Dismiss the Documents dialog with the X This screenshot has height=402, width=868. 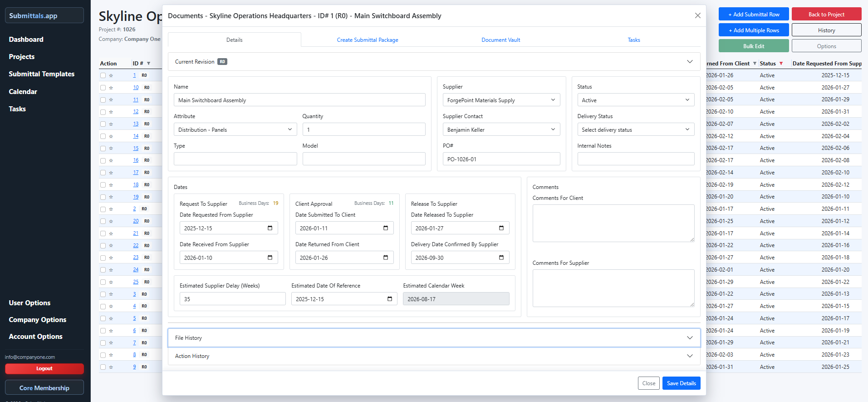(697, 16)
